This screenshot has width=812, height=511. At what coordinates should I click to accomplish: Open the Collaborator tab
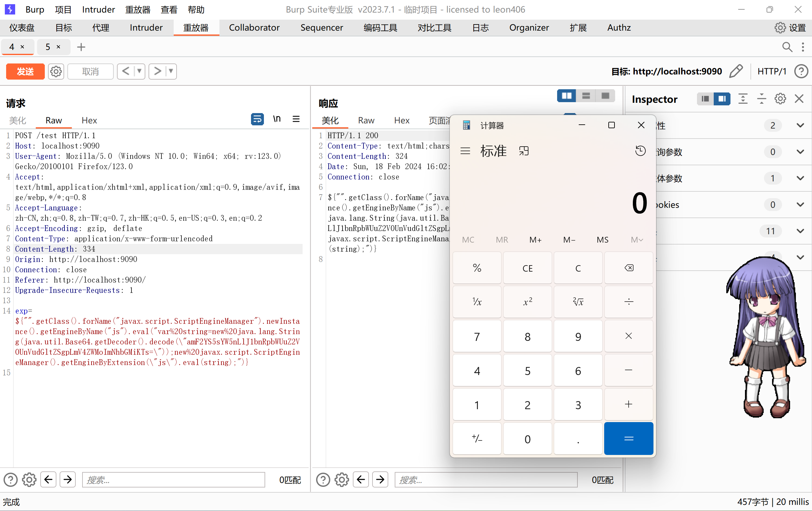coord(254,28)
